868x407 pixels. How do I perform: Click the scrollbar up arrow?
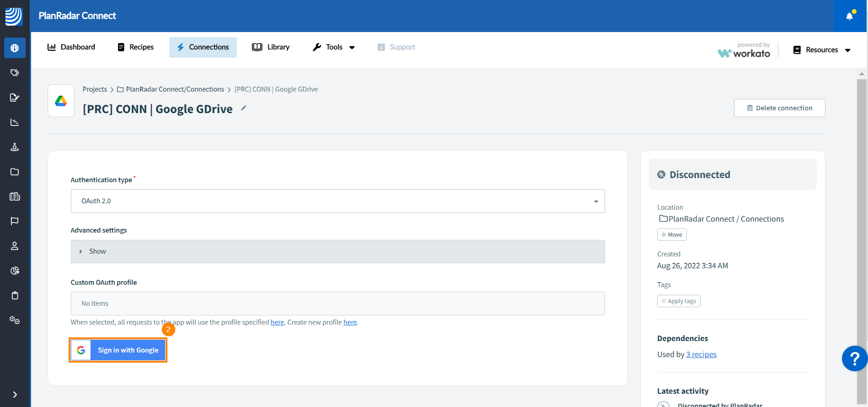point(862,74)
